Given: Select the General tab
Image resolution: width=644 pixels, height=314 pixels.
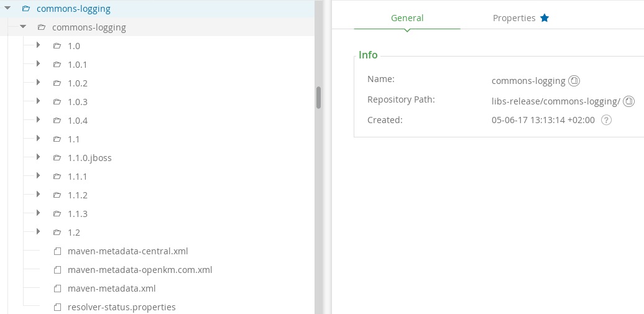Looking at the screenshot, I should 407,18.
